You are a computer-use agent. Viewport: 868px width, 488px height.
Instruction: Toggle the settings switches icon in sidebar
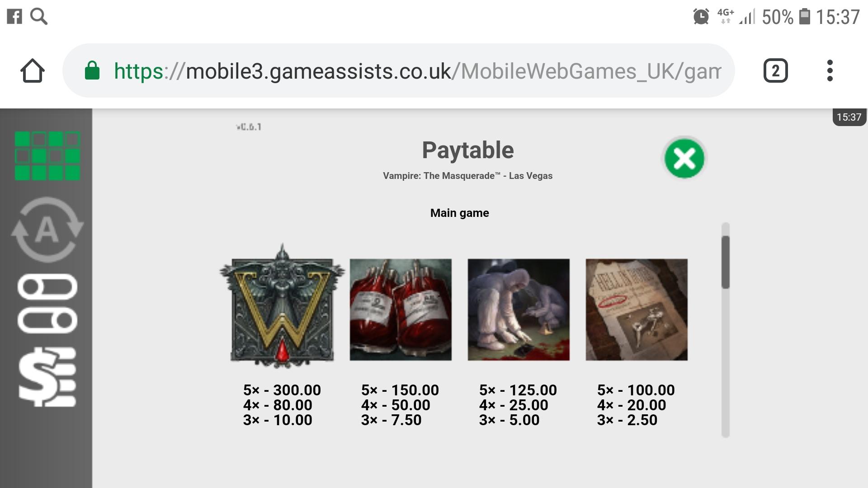47,303
